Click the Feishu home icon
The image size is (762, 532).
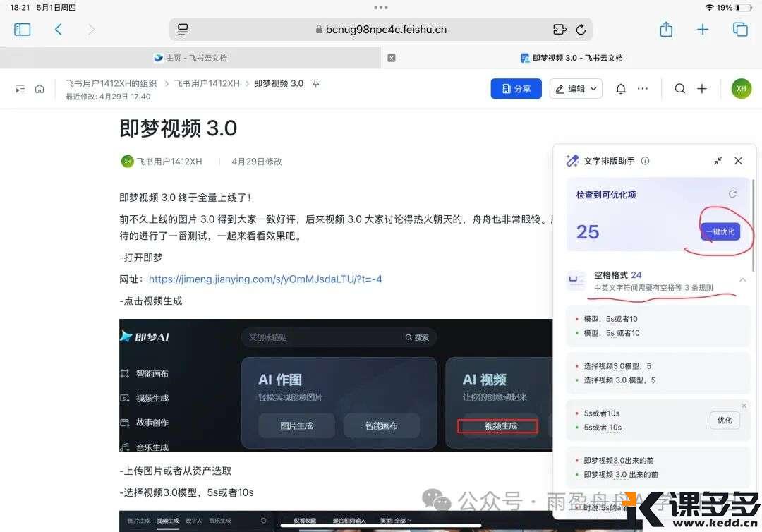(x=40, y=89)
